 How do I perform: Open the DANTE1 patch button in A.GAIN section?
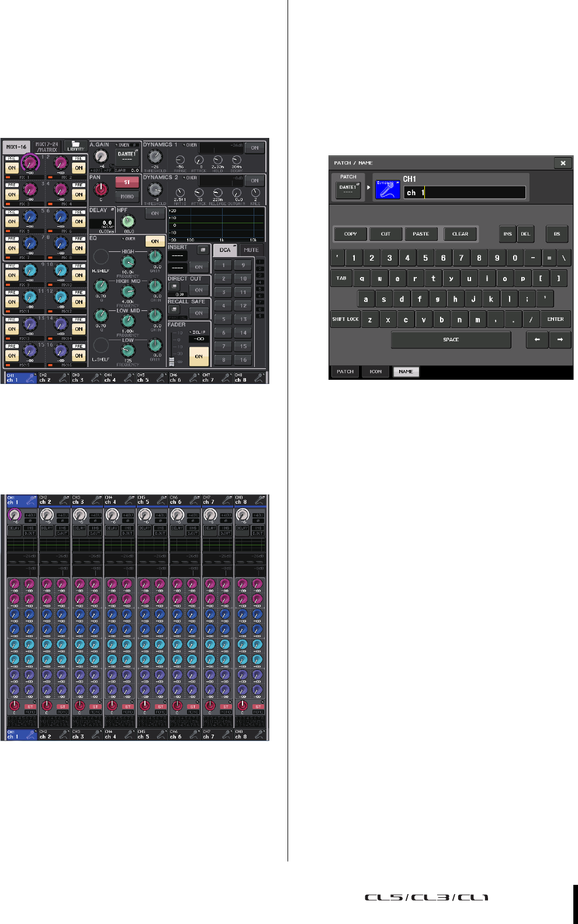tap(127, 156)
